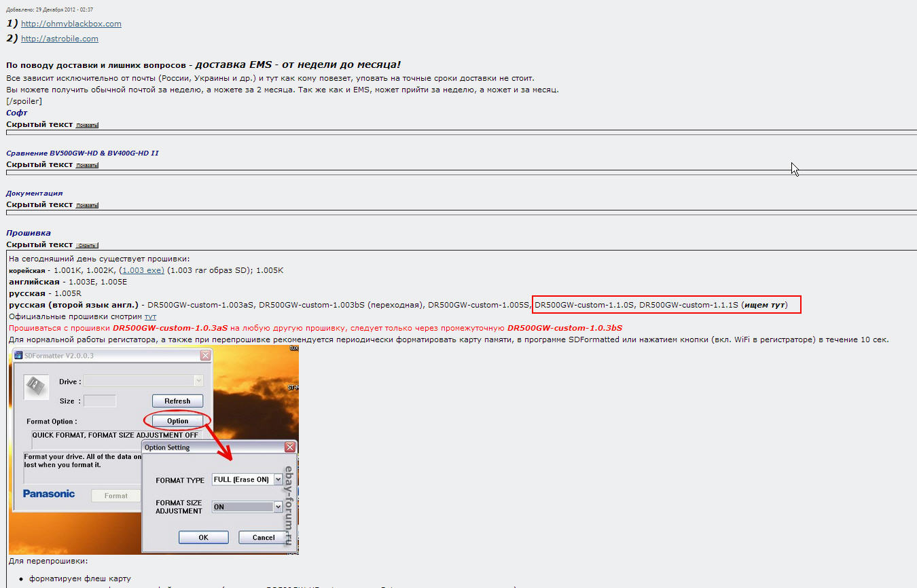Viewport: 917px width, 588px height.
Task: Close the Option Setting dialog
Action: click(290, 447)
